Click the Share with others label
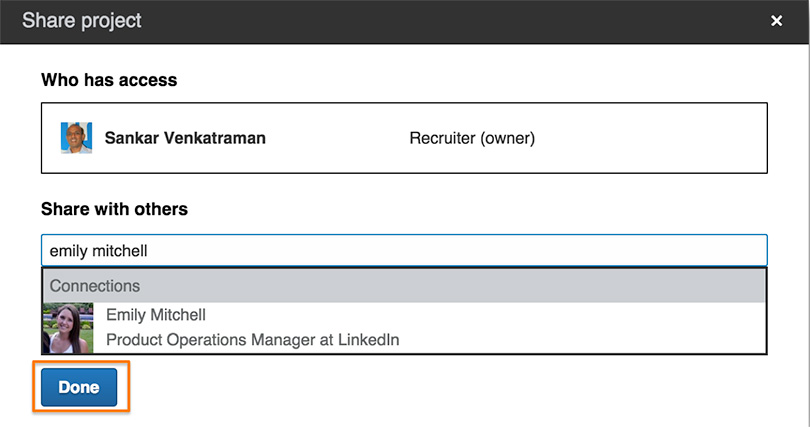 click(x=114, y=209)
